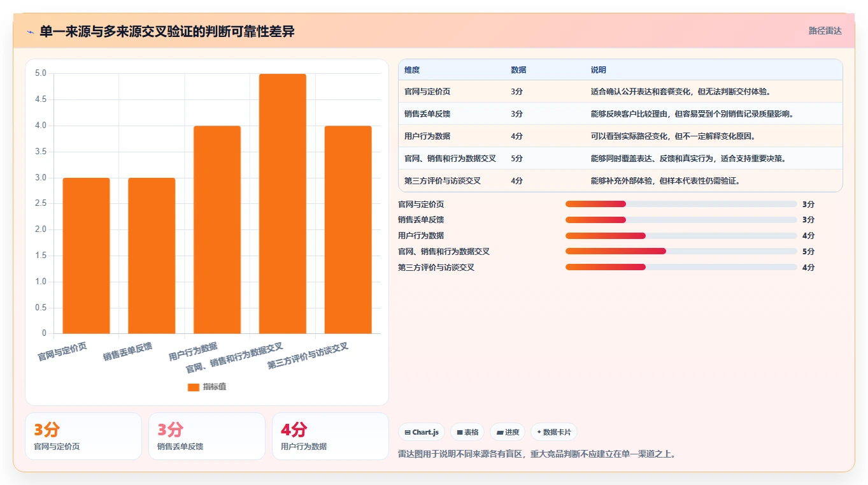The width and height of the screenshot is (868, 485).
Task: Click the 指标值 legend text
Action: [215, 387]
